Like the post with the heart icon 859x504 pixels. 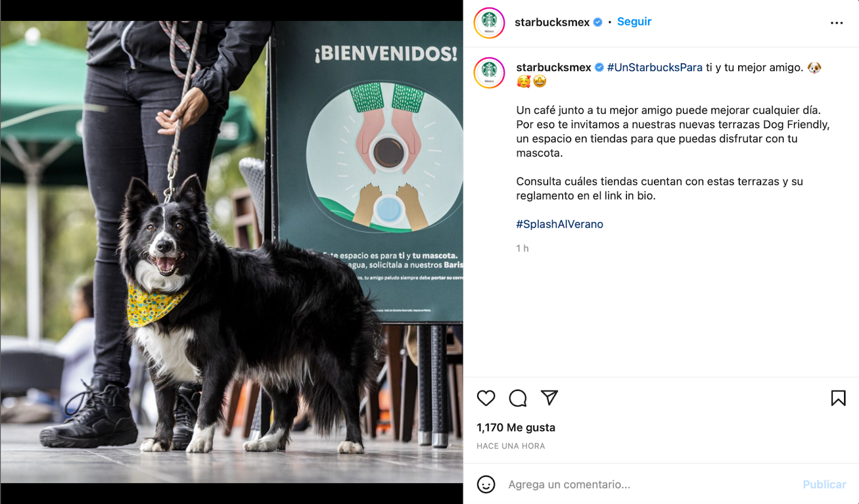[x=486, y=398]
